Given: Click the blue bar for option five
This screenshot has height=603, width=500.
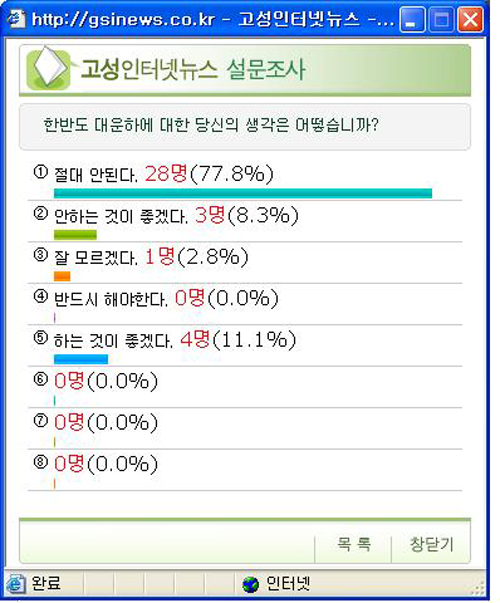Looking at the screenshot, I should 81,359.
